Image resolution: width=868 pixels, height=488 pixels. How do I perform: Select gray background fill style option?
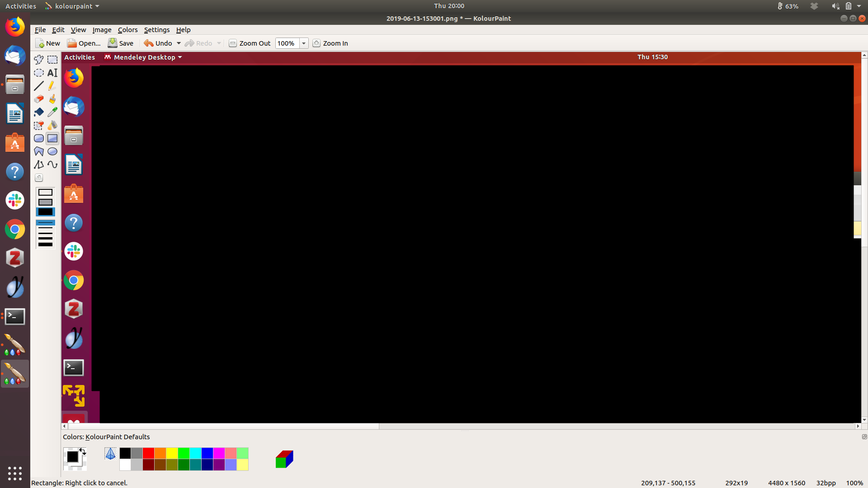[x=45, y=202]
